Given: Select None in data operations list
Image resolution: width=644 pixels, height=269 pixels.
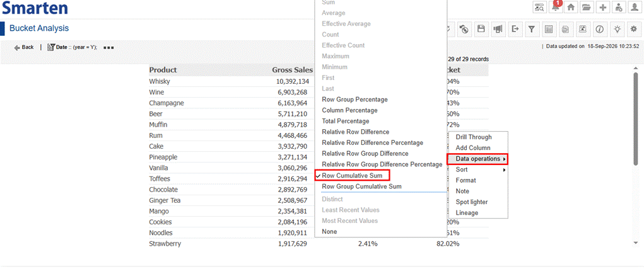Looking at the screenshot, I should coord(329,232).
